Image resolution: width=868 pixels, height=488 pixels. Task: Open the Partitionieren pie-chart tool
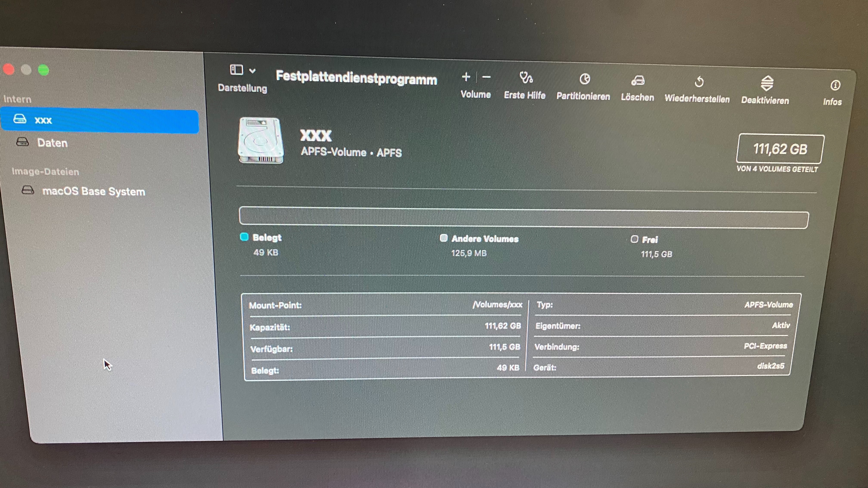(x=585, y=79)
